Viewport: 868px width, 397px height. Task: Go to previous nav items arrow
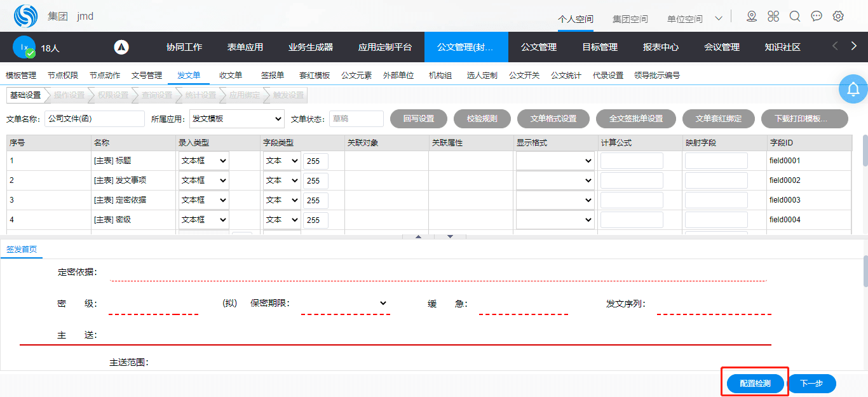click(x=836, y=46)
